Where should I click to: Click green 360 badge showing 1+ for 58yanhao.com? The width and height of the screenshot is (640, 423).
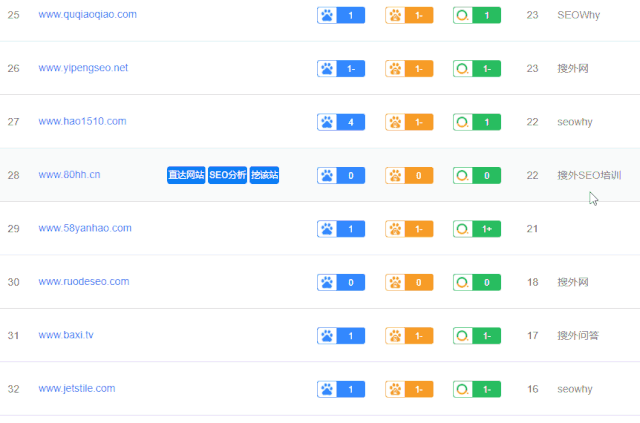pos(477,229)
